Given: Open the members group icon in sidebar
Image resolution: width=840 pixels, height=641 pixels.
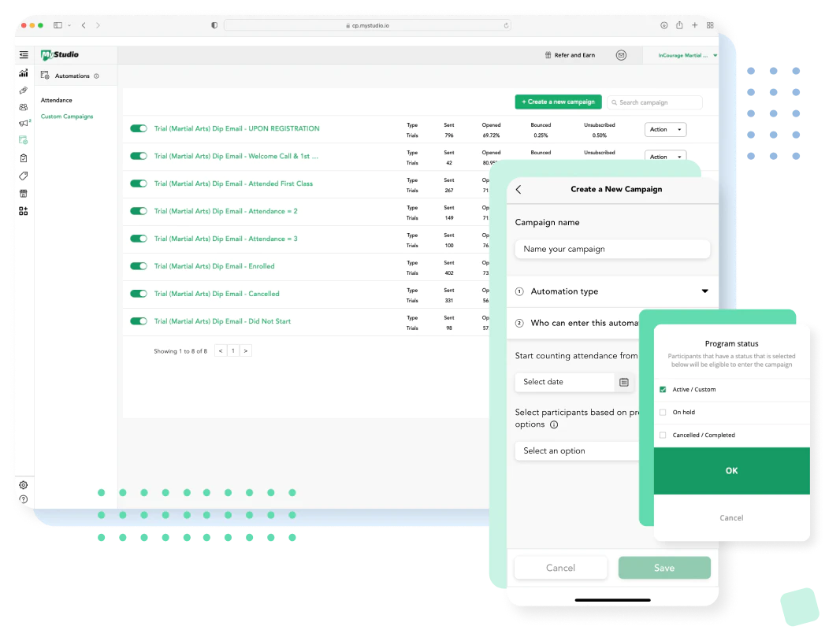Looking at the screenshot, I should (x=24, y=107).
